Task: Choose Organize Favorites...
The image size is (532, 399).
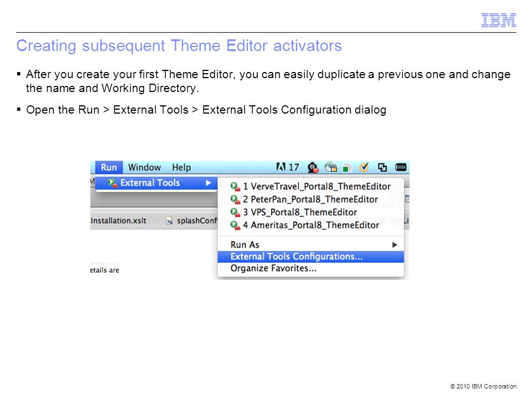Action: click(x=310, y=269)
